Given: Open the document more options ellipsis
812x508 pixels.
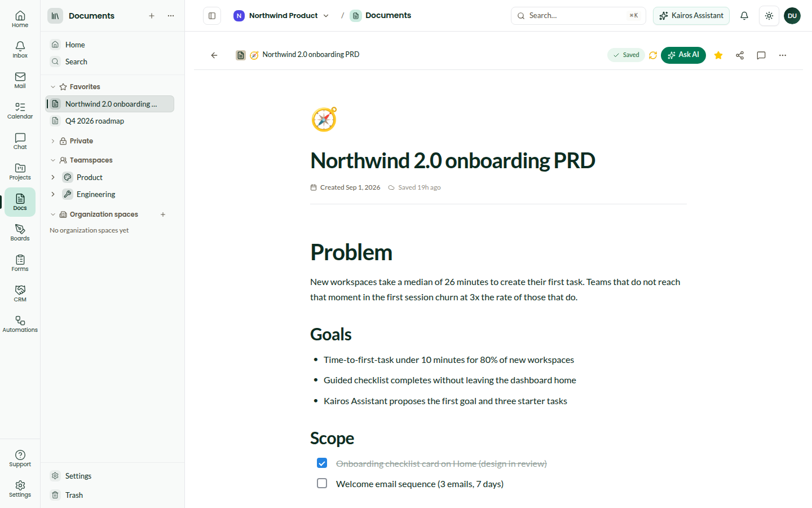Looking at the screenshot, I should tap(783, 55).
